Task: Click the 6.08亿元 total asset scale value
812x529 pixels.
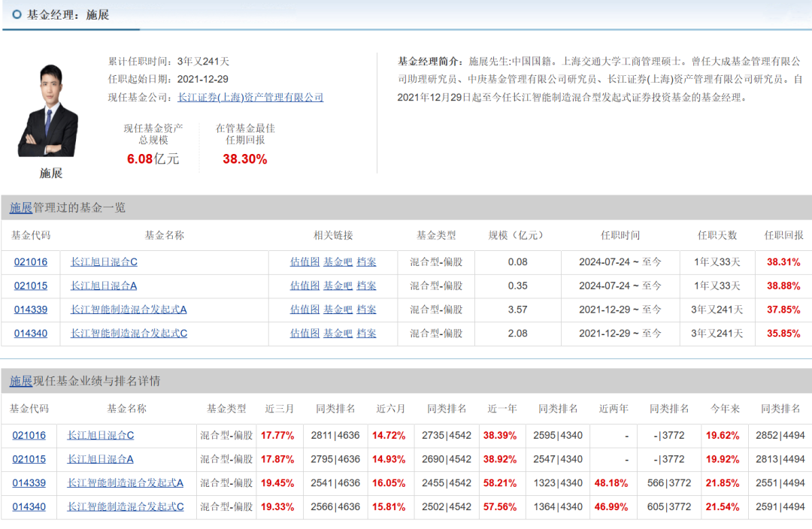Action: (153, 159)
